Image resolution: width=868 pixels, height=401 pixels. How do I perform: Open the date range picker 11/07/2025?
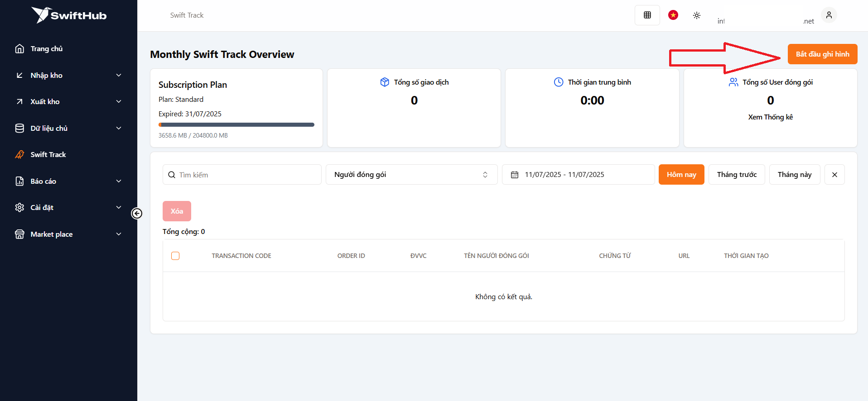coord(578,175)
